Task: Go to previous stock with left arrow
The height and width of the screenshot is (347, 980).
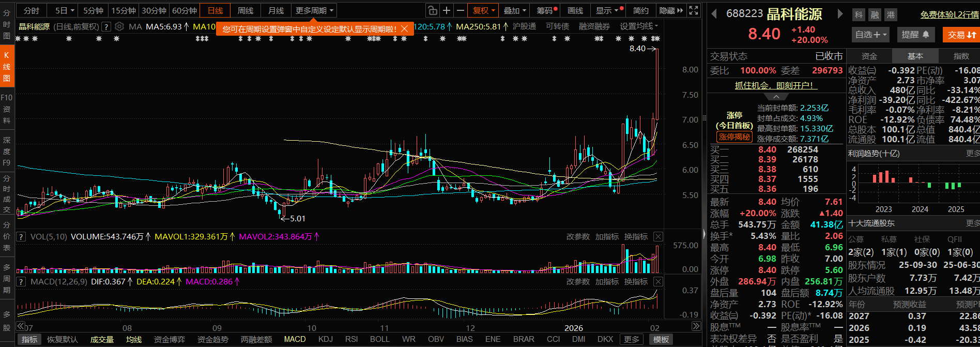Action: tap(714, 14)
